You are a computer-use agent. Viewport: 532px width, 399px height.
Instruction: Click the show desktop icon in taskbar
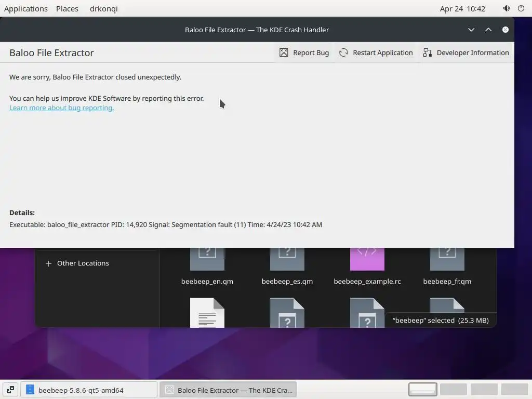click(10, 390)
